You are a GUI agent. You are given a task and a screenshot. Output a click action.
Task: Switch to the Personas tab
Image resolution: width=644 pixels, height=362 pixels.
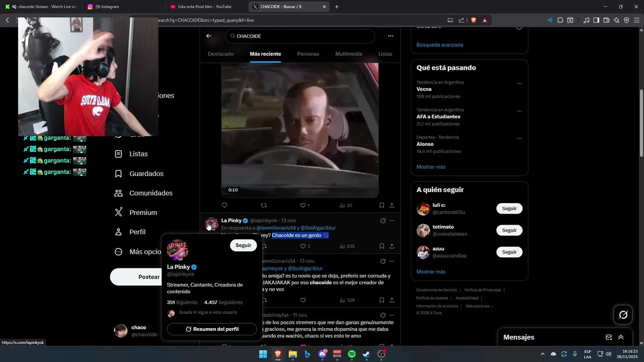(x=308, y=54)
